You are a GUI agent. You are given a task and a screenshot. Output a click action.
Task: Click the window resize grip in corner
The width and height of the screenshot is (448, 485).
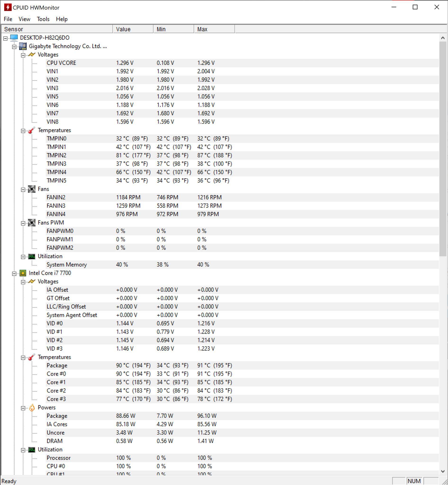click(x=445, y=482)
